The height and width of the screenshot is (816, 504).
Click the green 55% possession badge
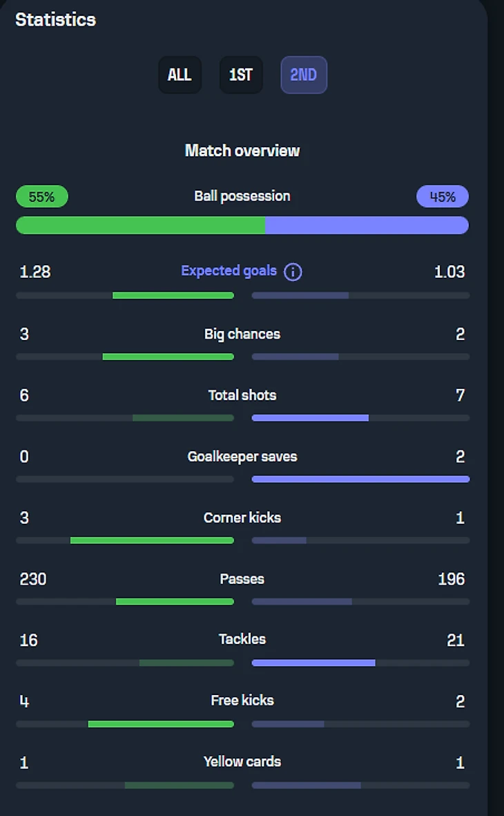(x=41, y=197)
